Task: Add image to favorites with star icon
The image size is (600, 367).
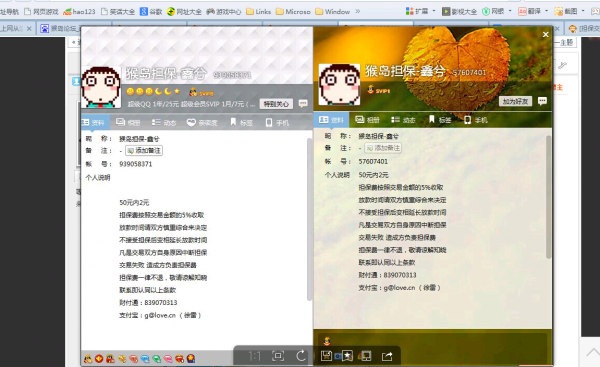Action: tap(347, 356)
